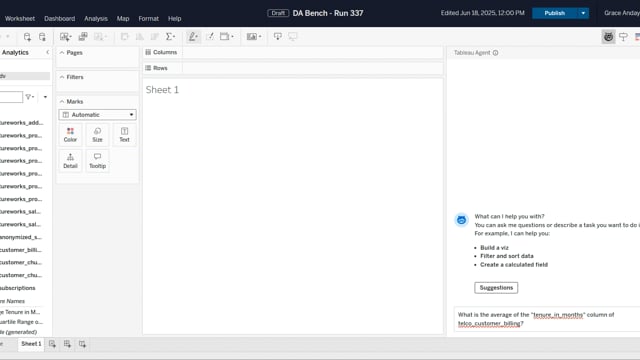Click the DA Bench - Run 337 workbook title
This screenshot has height=360, width=640.
point(328,13)
